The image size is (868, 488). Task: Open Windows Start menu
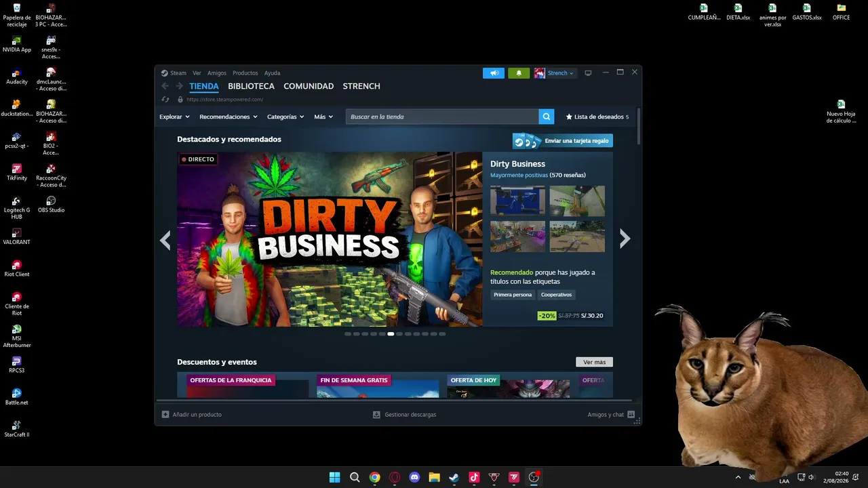pyautogui.click(x=334, y=477)
